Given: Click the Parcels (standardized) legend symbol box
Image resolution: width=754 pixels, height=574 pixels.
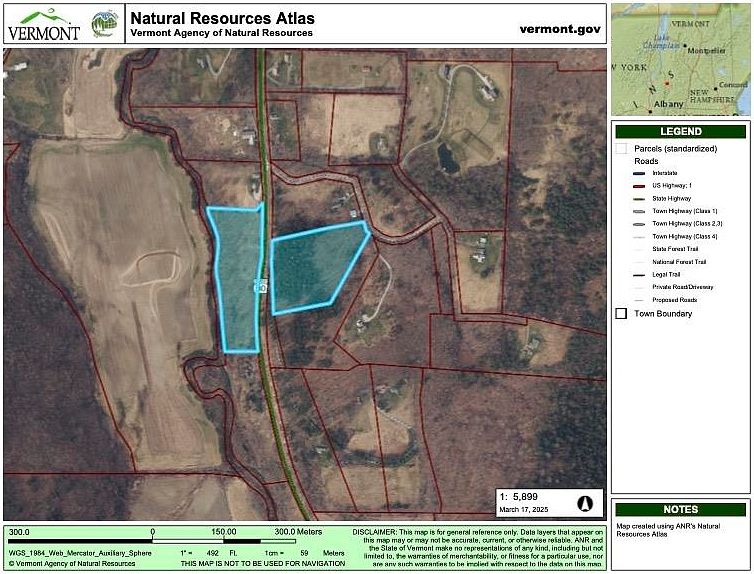Looking at the screenshot, I should pos(621,149).
